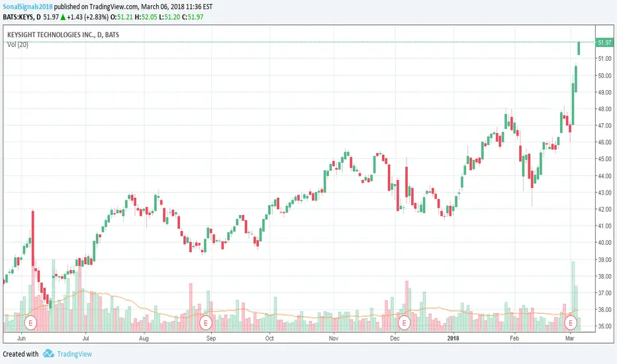The height and width of the screenshot is (364, 617).
Task: Click the Aug label on time axis
Action: click(x=144, y=338)
